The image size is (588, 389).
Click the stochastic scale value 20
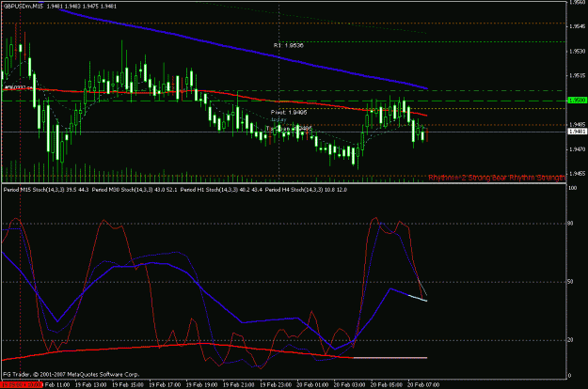pyautogui.click(x=570, y=340)
